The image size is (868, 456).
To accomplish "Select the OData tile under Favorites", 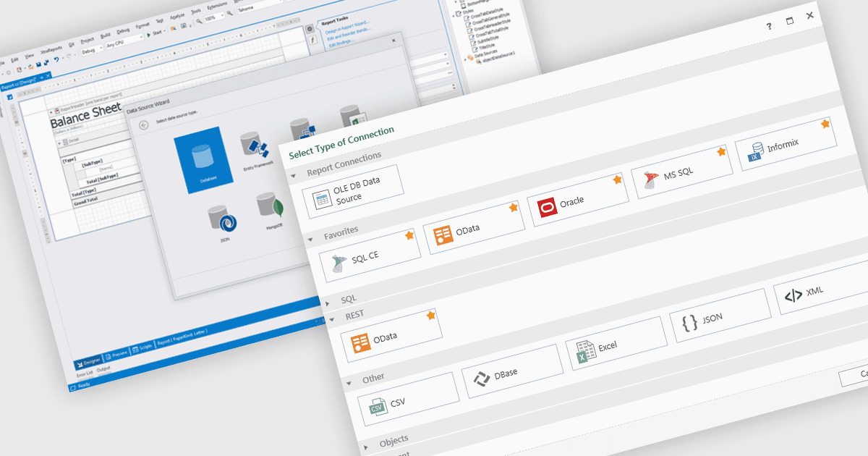I will (475, 228).
